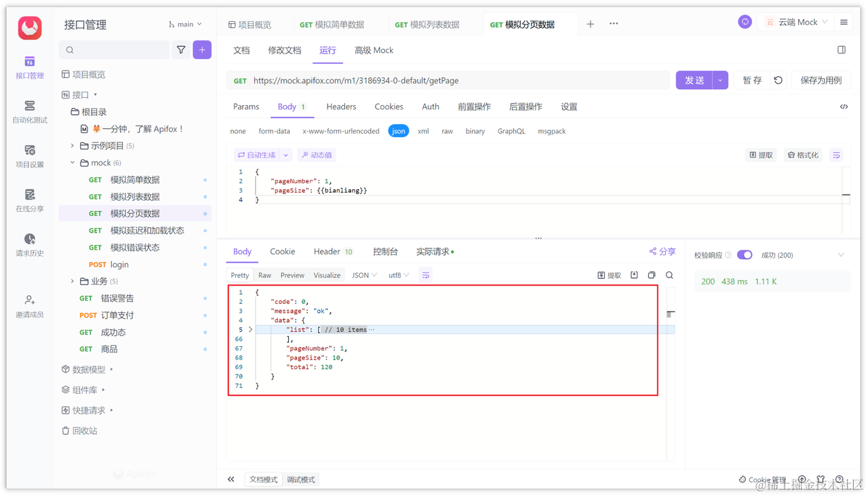Screen dimensions: 868x496
Task: Collapse the mock folder in the tree
Action: click(x=72, y=162)
